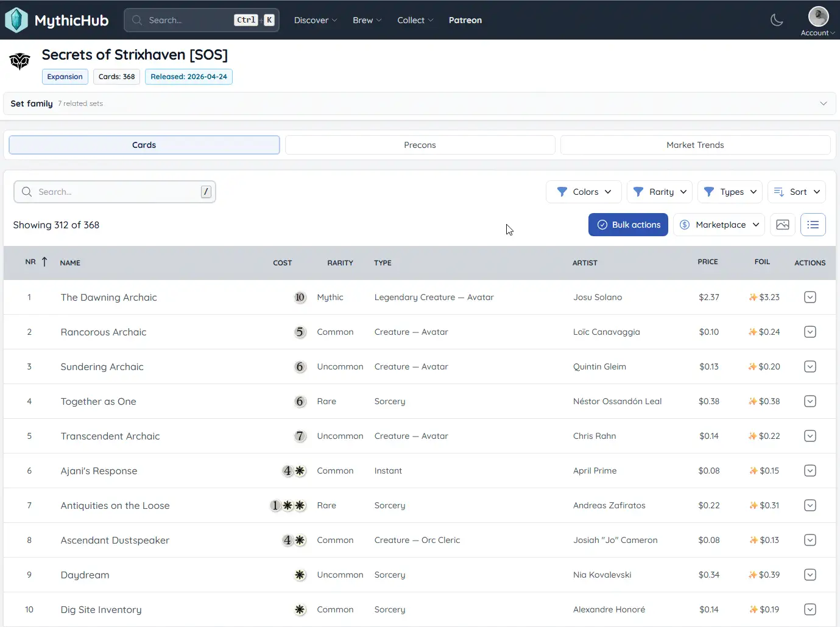Open the Ascendant Dustspeaker card

115,540
